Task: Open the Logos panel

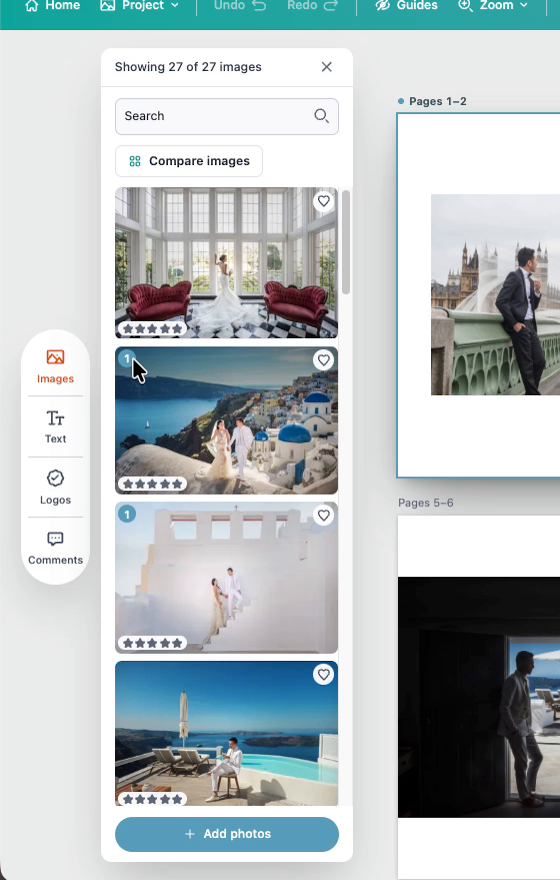Action: pos(55,487)
